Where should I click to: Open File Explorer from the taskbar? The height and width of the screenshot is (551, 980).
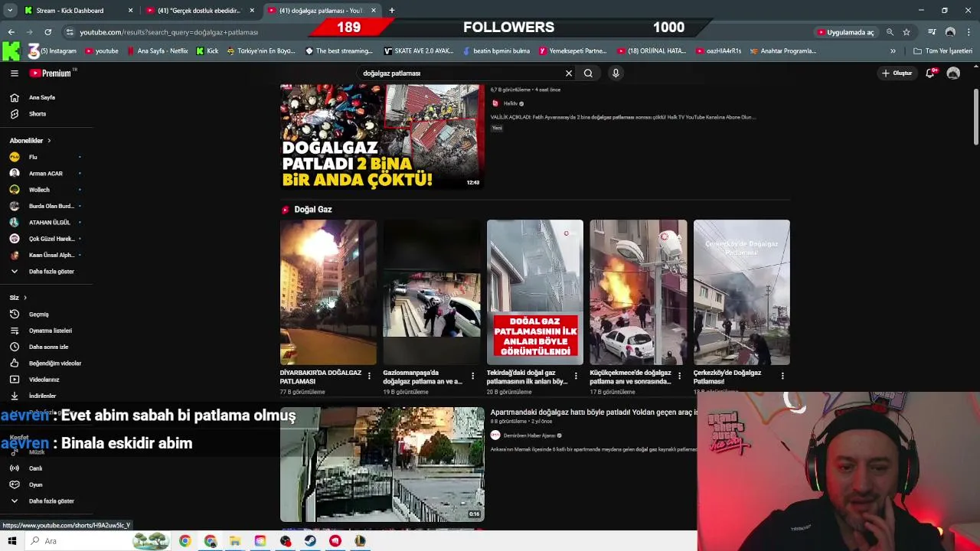[235, 541]
